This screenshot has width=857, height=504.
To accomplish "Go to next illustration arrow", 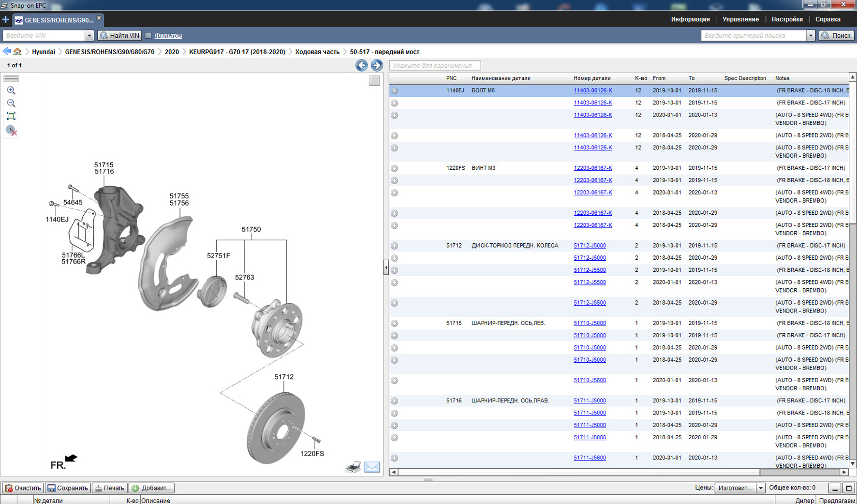I will (x=376, y=65).
